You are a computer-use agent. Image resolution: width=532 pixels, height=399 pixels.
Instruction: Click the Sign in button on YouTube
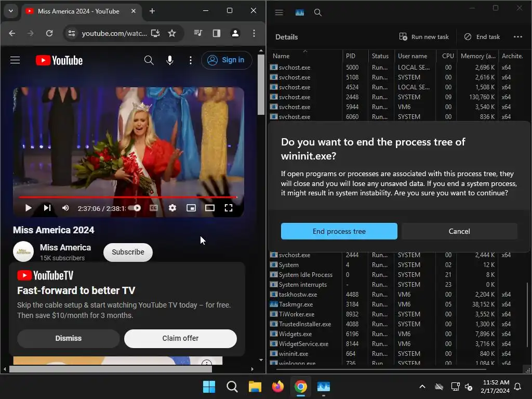tap(227, 60)
